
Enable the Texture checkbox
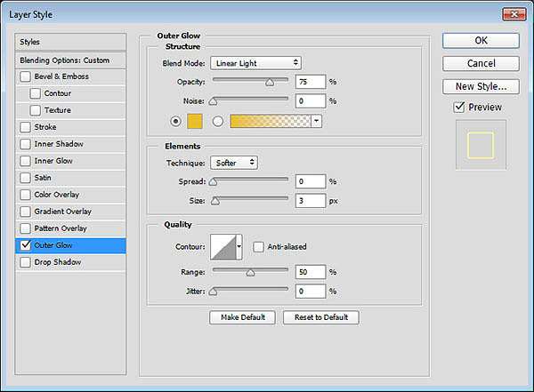(x=35, y=110)
